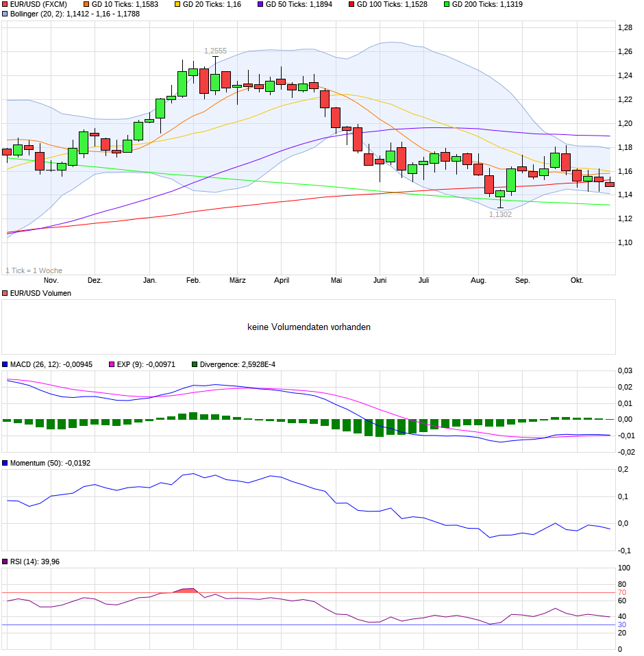Click the 'Momentum (50): -0,0192' label
644x656 pixels.
pos(50,464)
